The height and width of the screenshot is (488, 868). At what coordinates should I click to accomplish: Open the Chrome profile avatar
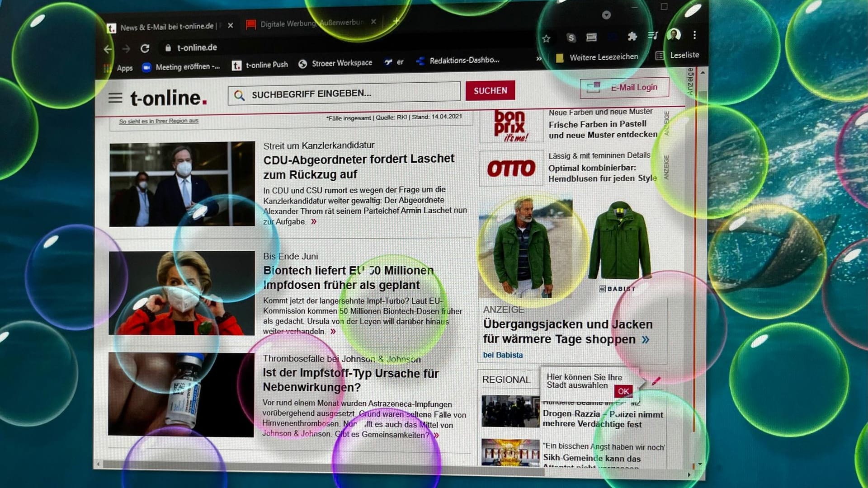[x=674, y=34]
